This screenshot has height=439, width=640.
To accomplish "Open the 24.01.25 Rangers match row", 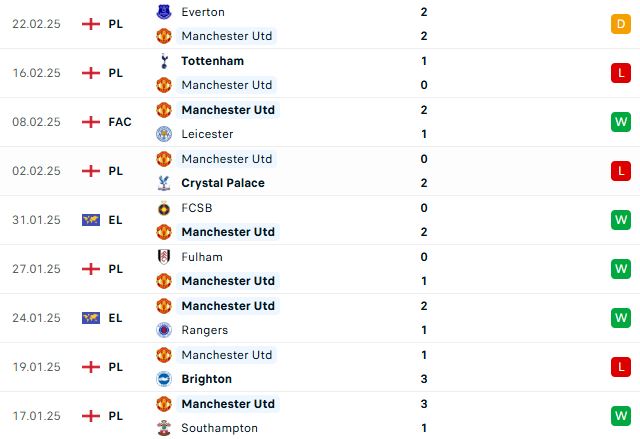I will pyautogui.click(x=320, y=318).
